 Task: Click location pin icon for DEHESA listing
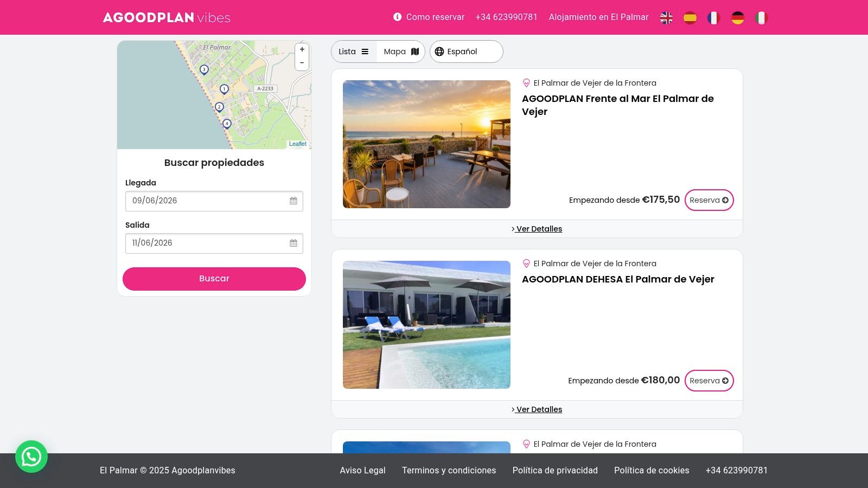[x=526, y=264]
